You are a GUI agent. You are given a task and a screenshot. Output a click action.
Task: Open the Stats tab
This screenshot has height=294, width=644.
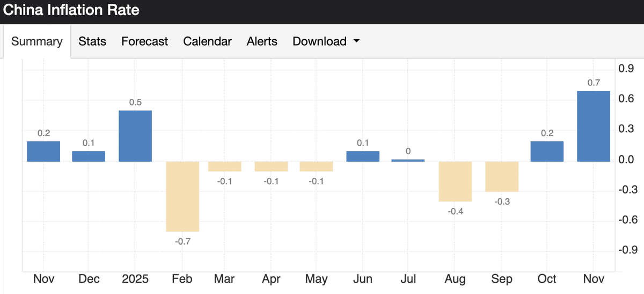point(92,41)
